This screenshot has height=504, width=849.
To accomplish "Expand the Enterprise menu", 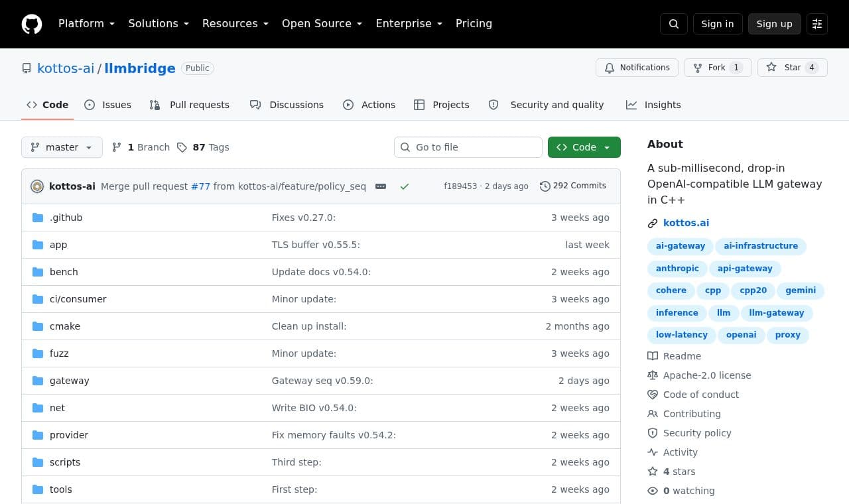I will tap(409, 23).
